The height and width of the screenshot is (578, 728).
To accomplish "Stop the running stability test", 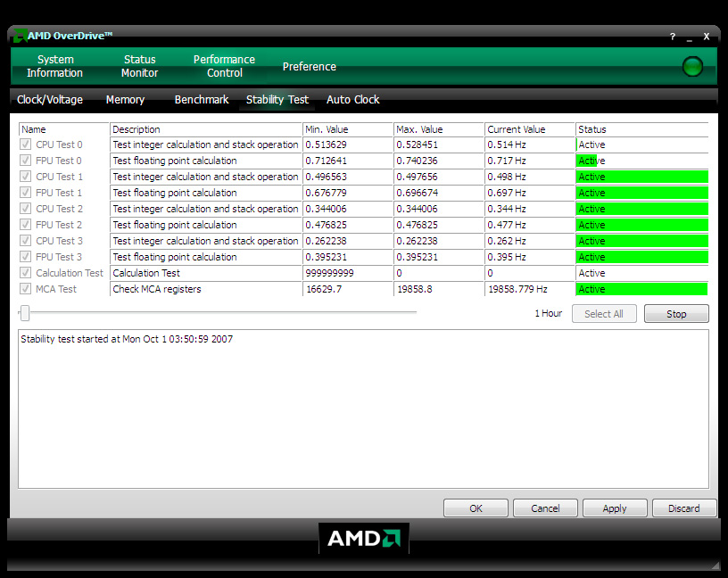I will tap(676, 314).
